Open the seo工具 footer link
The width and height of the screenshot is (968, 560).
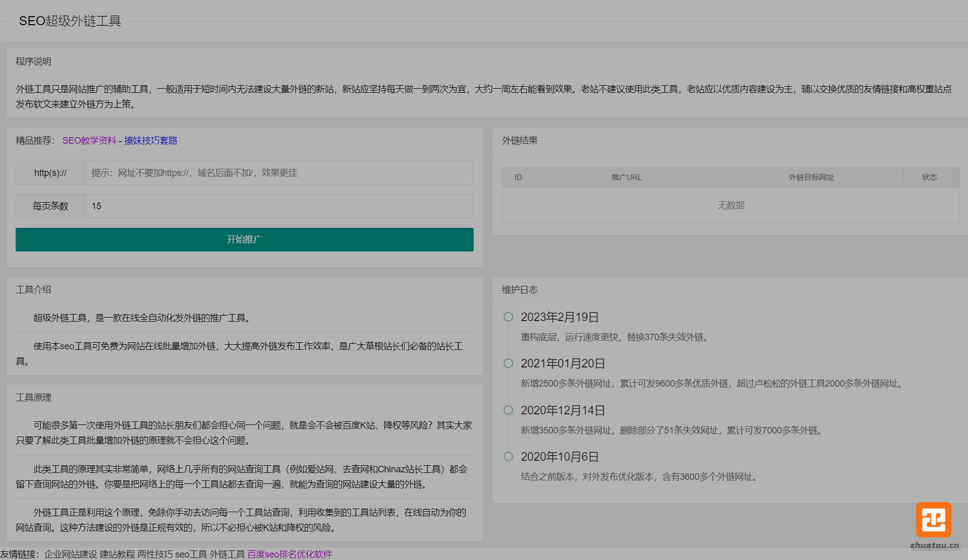(191, 554)
